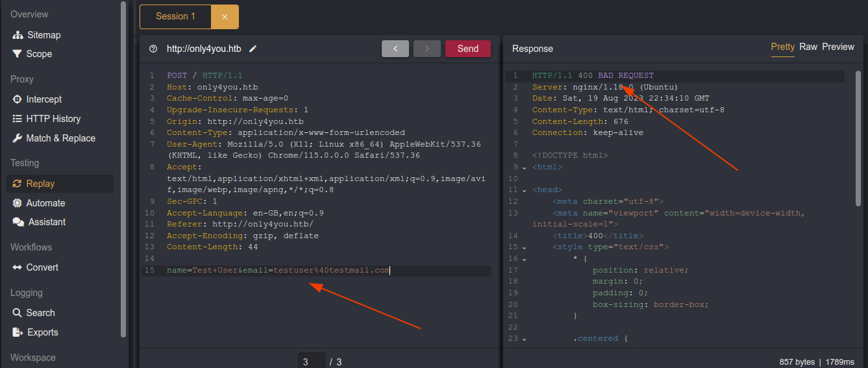Switch to the Preview response view
The height and width of the screenshot is (368, 868).
pyautogui.click(x=838, y=47)
